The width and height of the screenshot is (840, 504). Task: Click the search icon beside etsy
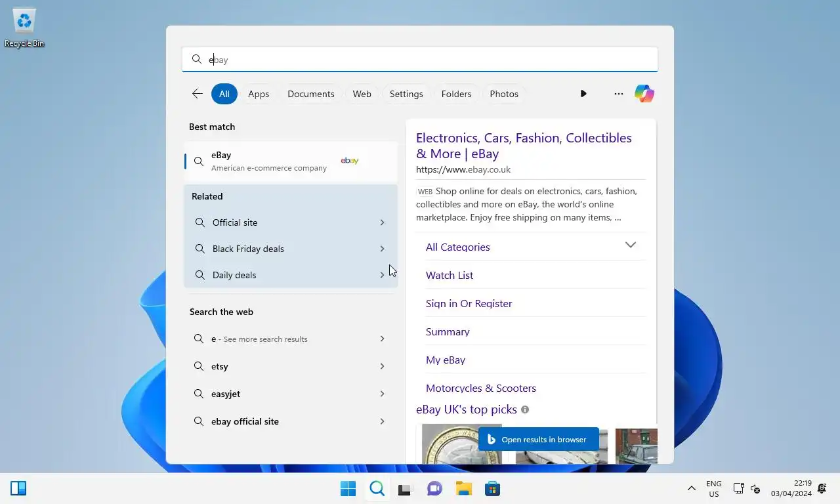coord(198,366)
